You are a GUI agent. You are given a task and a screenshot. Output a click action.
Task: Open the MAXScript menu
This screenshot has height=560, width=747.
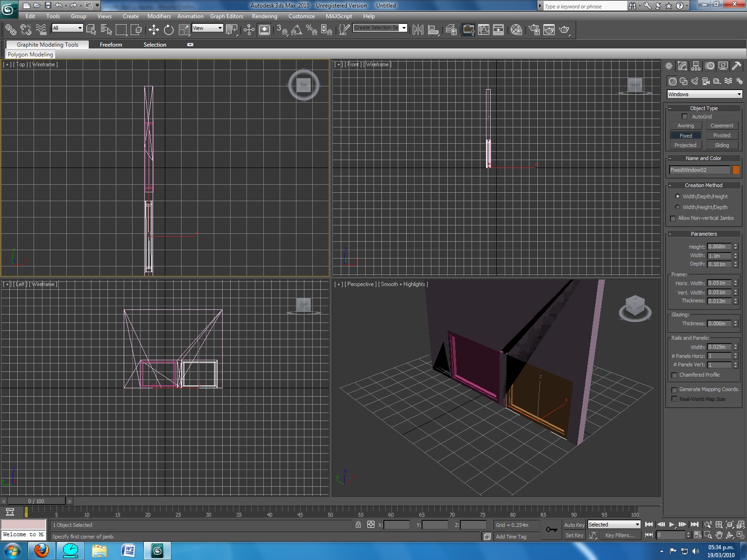pos(339,16)
